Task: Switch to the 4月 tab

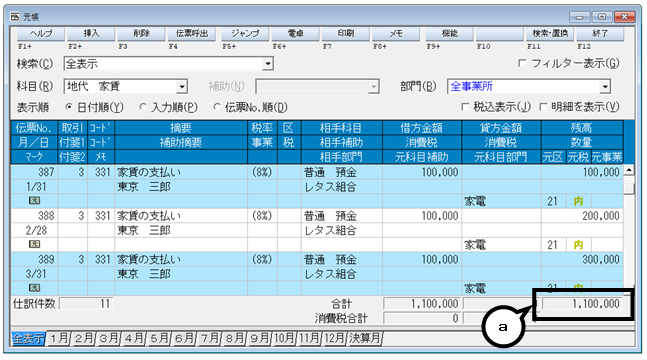Action: 134,339
